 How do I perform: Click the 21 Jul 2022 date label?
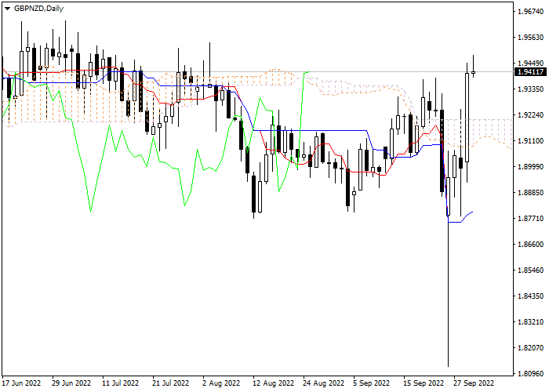click(170, 383)
